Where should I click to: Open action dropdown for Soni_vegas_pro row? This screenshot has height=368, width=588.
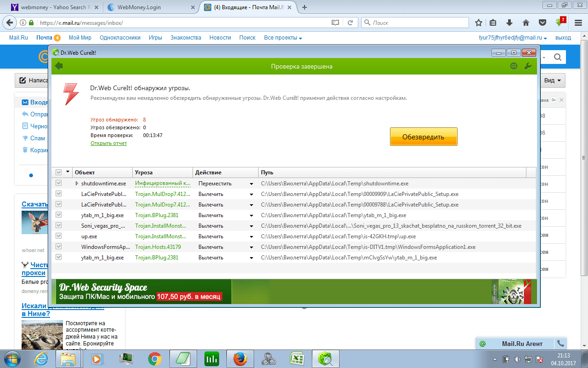pyautogui.click(x=251, y=226)
